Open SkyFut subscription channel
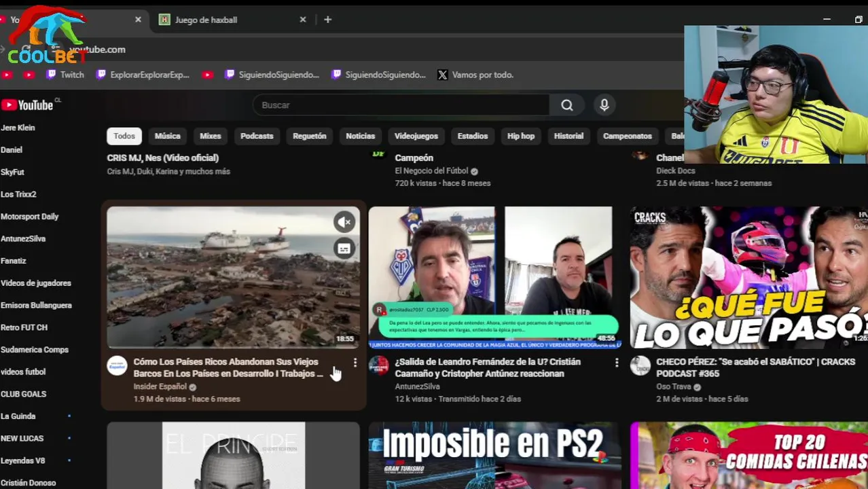 (12, 173)
